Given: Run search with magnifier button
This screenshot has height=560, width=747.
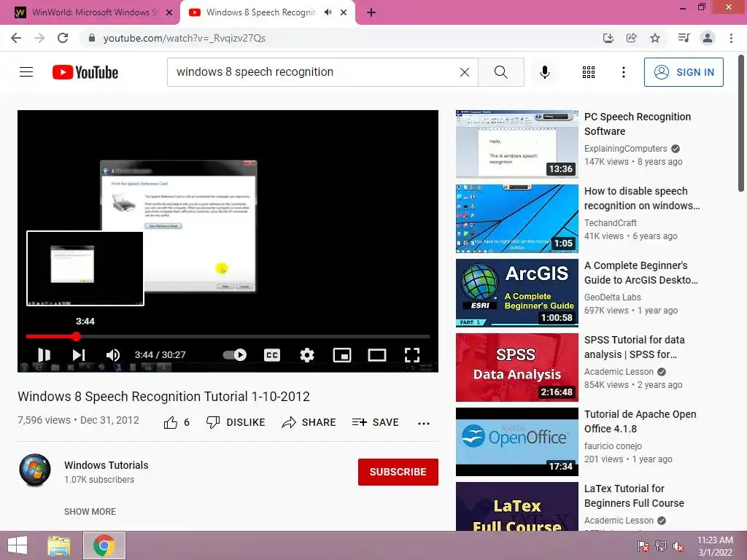Looking at the screenshot, I should 500,72.
